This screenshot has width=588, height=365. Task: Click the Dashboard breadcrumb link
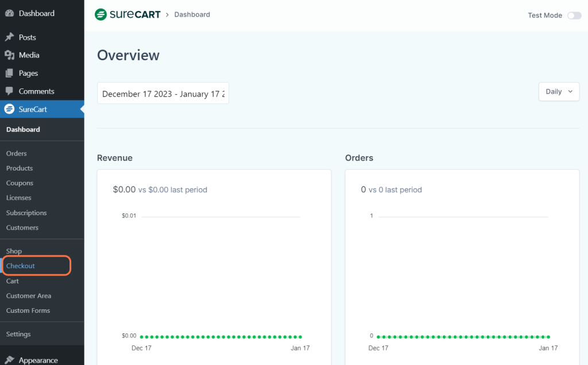pos(192,14)
